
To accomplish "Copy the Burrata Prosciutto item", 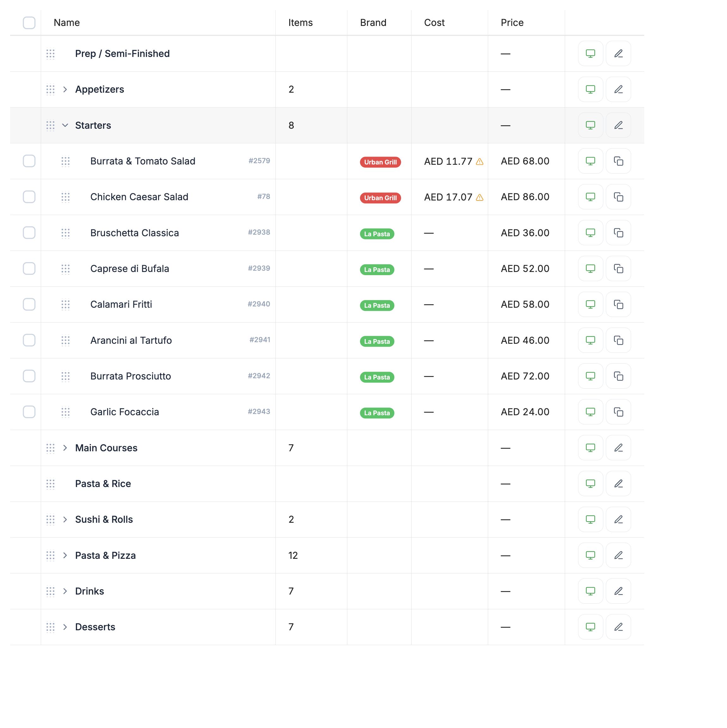I will 618,376.
